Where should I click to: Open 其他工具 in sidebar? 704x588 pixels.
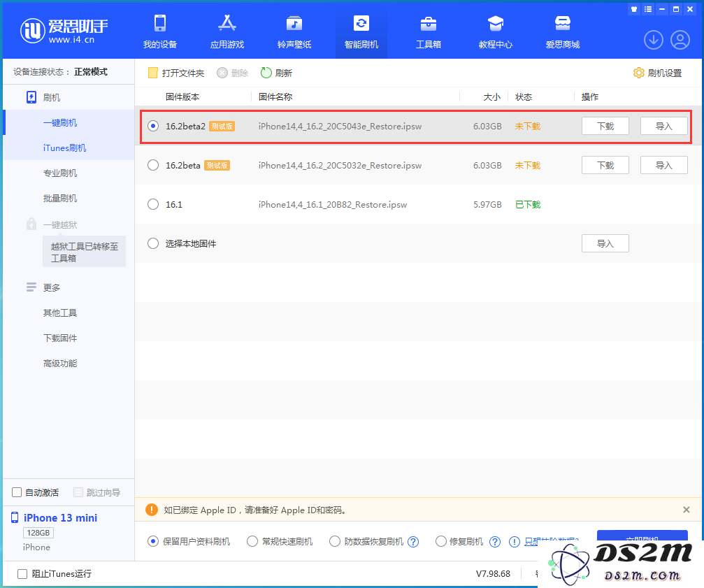[x=60, y=313]
